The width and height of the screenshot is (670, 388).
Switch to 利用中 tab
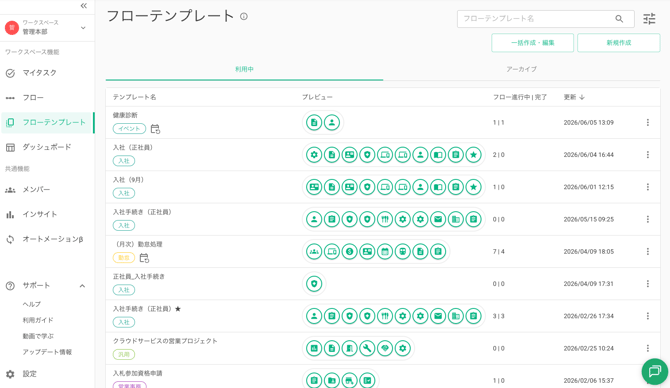pos(244,69)
